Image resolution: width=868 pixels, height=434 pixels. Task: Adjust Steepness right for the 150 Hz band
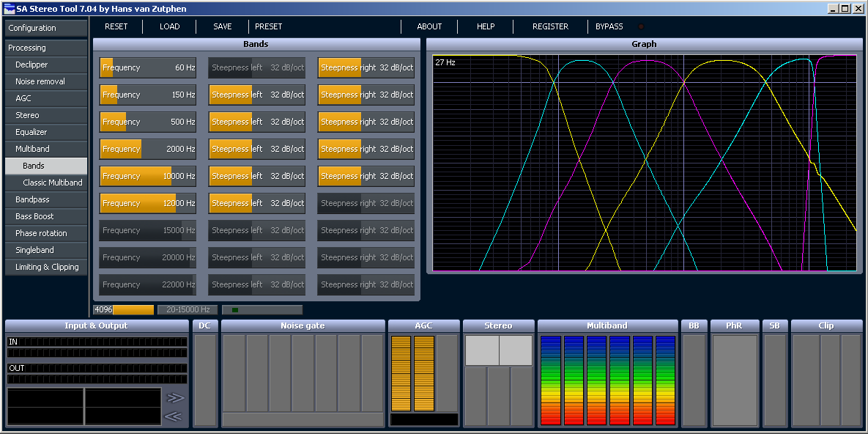(366, 95)
